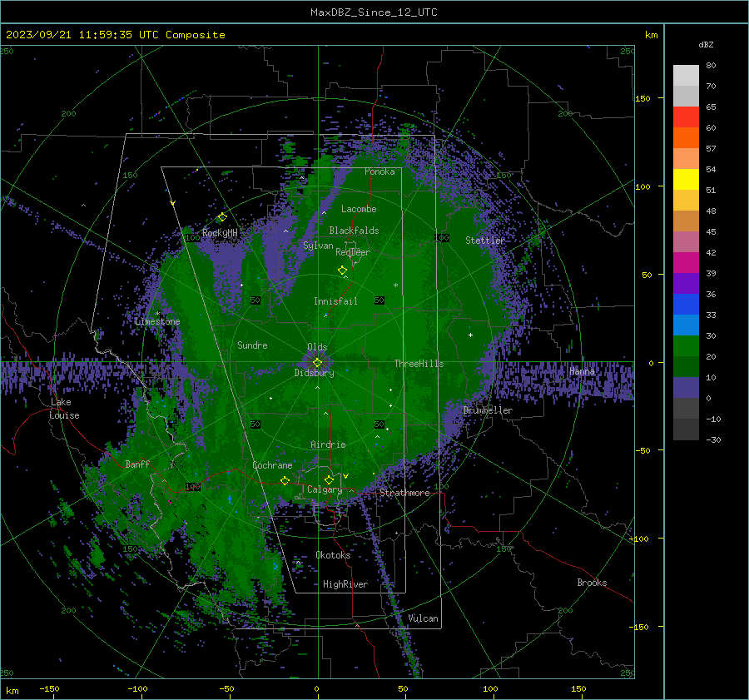Select the Lacombe label on the map
749x700 pixels.
(359, 209)
